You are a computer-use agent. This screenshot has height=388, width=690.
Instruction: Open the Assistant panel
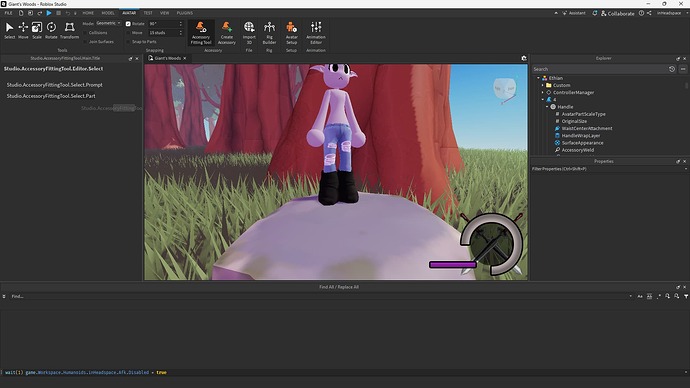point(574,13)
